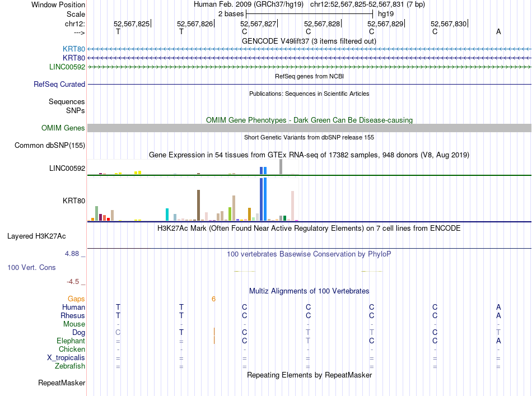Click the orange Gaps row label

click(x=76, y=299)
